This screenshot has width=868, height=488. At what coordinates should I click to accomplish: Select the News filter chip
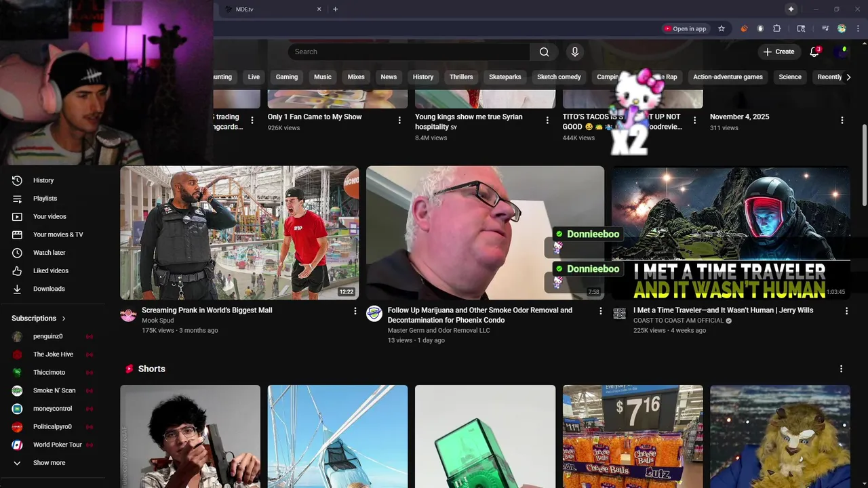coord(389,77)
